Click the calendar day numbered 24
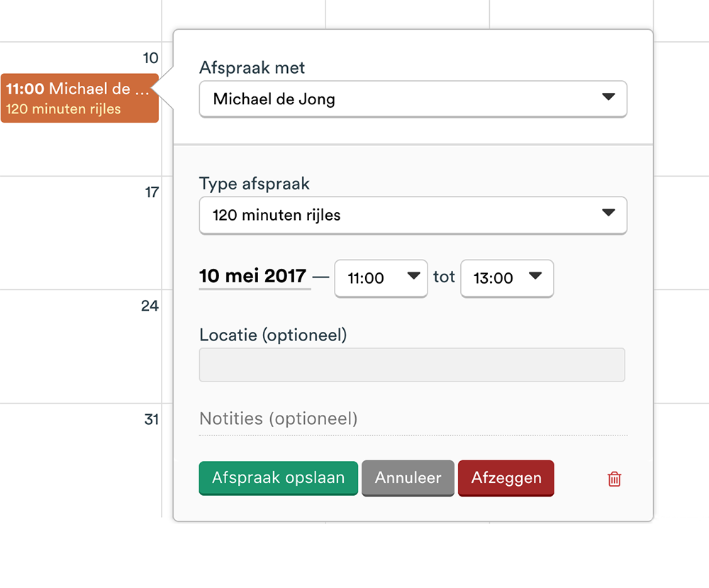This screenshot has width=709, height=588. point(151,306)
